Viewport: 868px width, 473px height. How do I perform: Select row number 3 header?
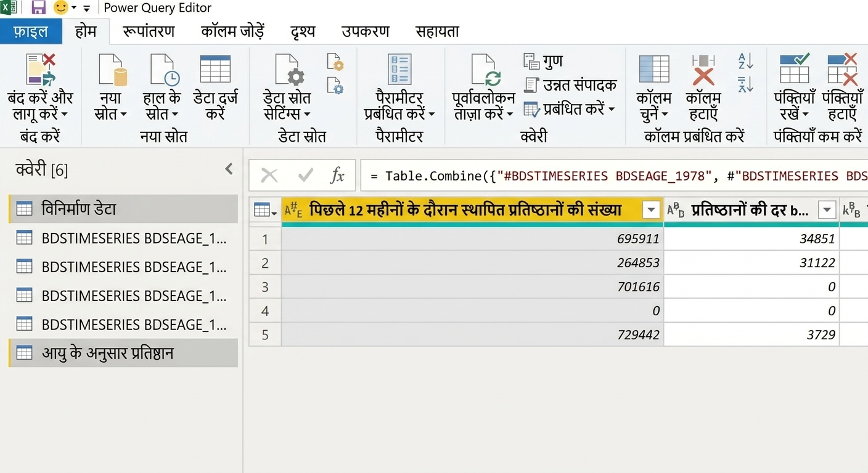tap(265, 286)
